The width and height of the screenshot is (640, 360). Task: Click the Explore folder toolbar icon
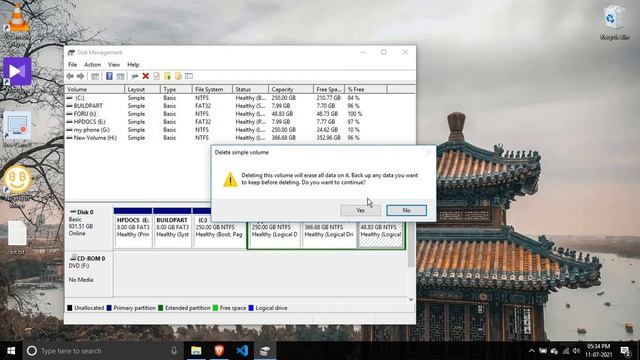[178, 76]
